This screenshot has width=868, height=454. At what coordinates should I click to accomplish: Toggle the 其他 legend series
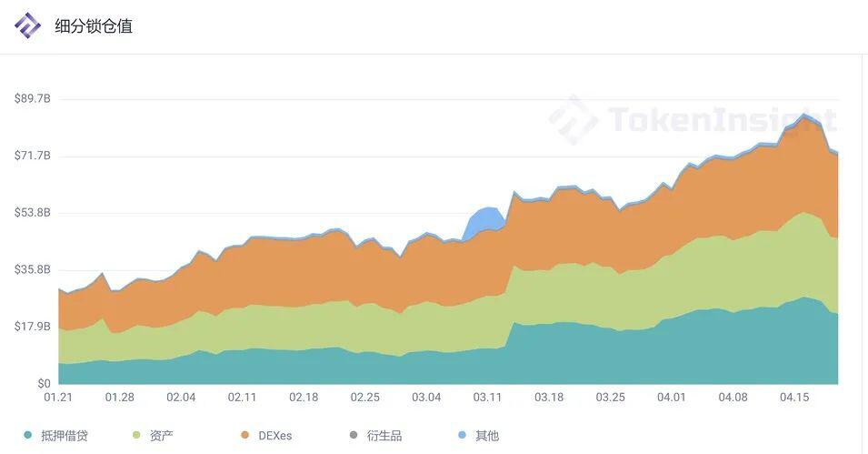[479, 436]
